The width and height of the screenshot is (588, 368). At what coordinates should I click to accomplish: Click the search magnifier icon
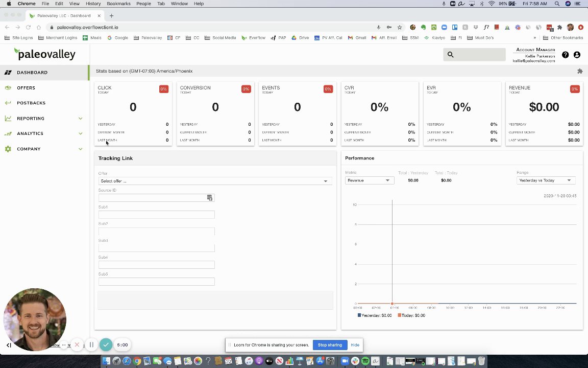450,55
